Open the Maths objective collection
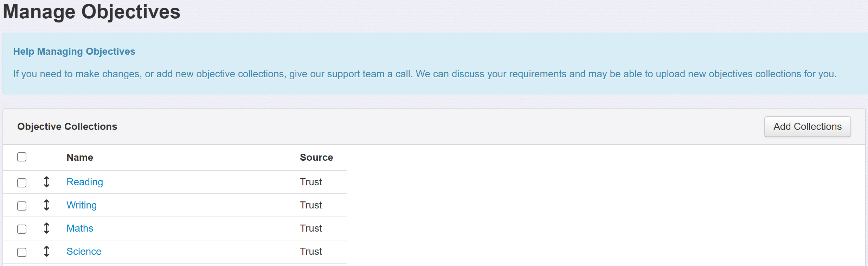This screenshot has height=266, width=868. pyautogui.click(x=80, y=228)
